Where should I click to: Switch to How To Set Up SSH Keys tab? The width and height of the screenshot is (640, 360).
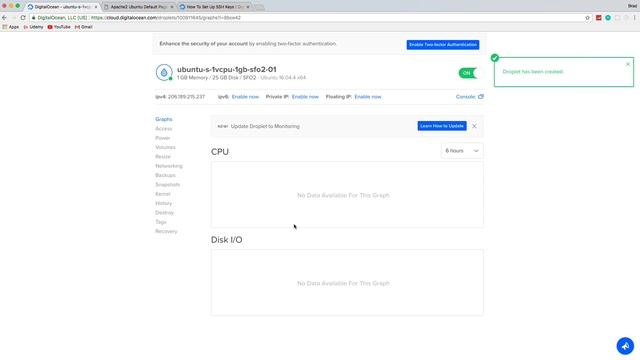[x=215, y=7]
